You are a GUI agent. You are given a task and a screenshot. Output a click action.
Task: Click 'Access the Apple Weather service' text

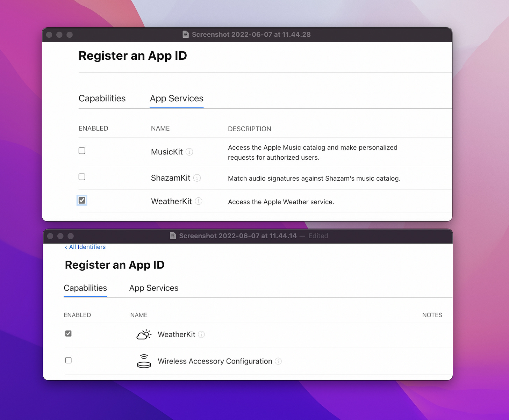(x=281, y=202)
